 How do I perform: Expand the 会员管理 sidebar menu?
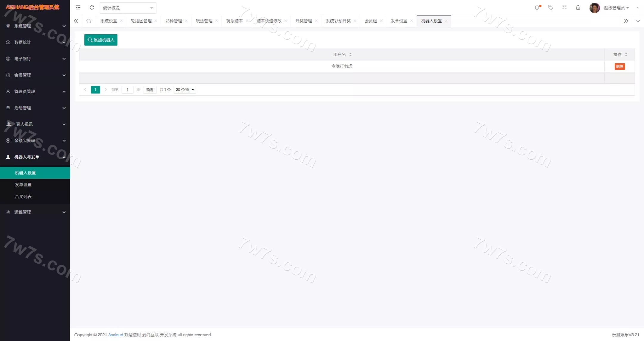point(35,75)
